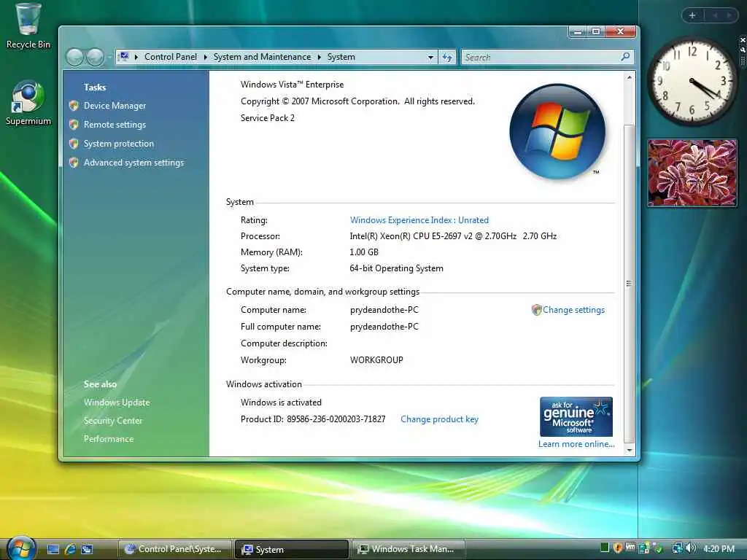Click the 4:20 PM taskbar clock

(719, 548)
